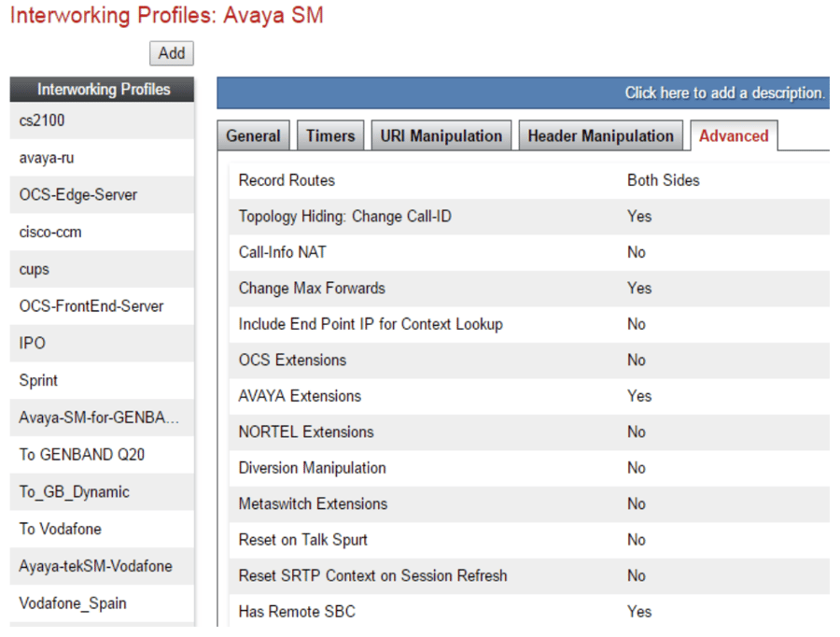Click the Add button
The width and height of the screenshot is (840, 637).
point(172,53)
